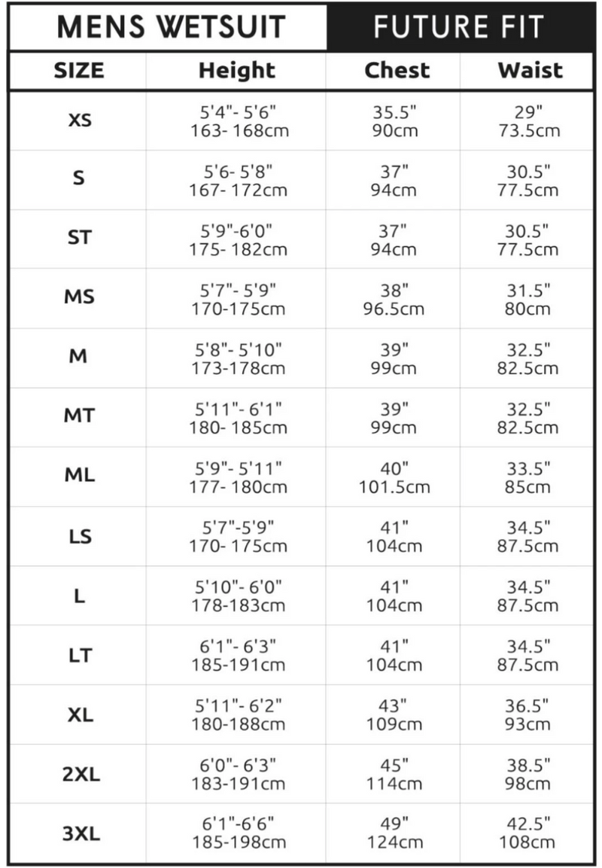Click the 2XL size row label
This screenshot has width=602, height=868.
point(79,774)
